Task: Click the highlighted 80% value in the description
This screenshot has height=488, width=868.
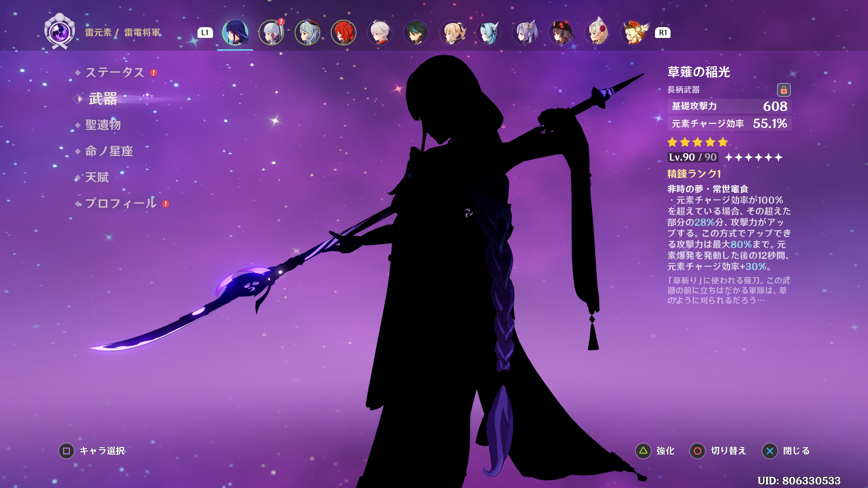Action: (x=741, y=244)
